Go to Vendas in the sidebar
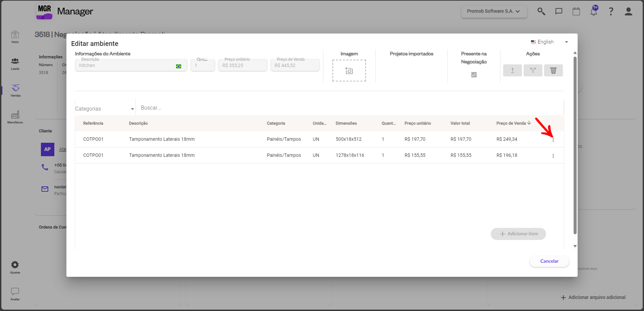The image size is (644, 311). [x=15, y=90]
